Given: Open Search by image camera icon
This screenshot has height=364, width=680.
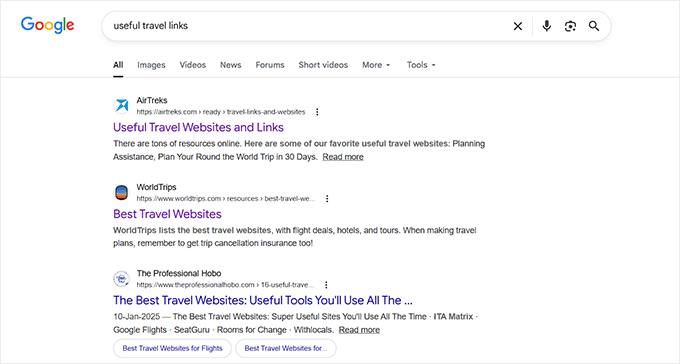Looking at the screenshot, I should tap(570, 26).
